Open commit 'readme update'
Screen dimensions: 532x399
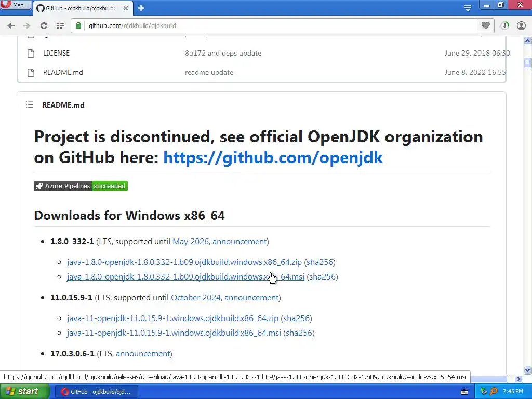pos(209,73)
